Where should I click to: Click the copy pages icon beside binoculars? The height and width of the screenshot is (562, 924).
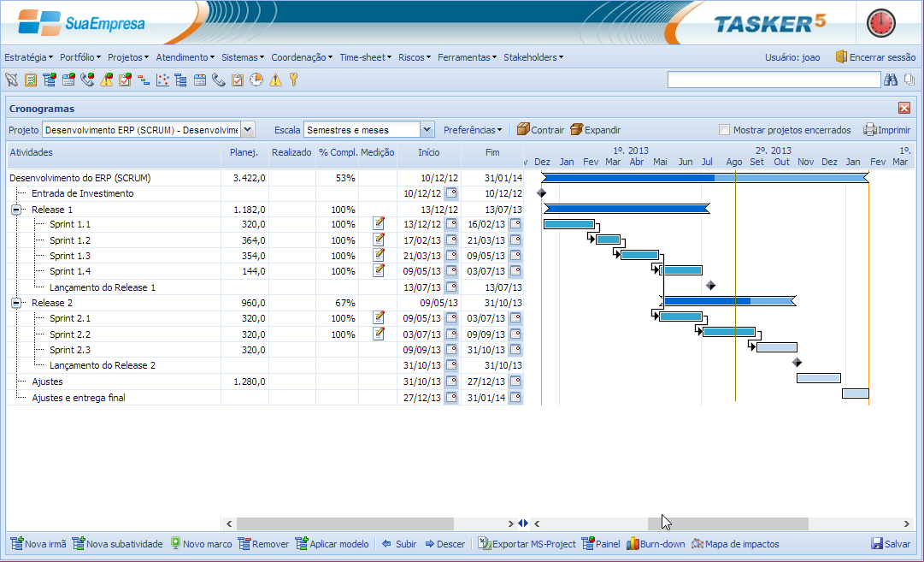909,80
